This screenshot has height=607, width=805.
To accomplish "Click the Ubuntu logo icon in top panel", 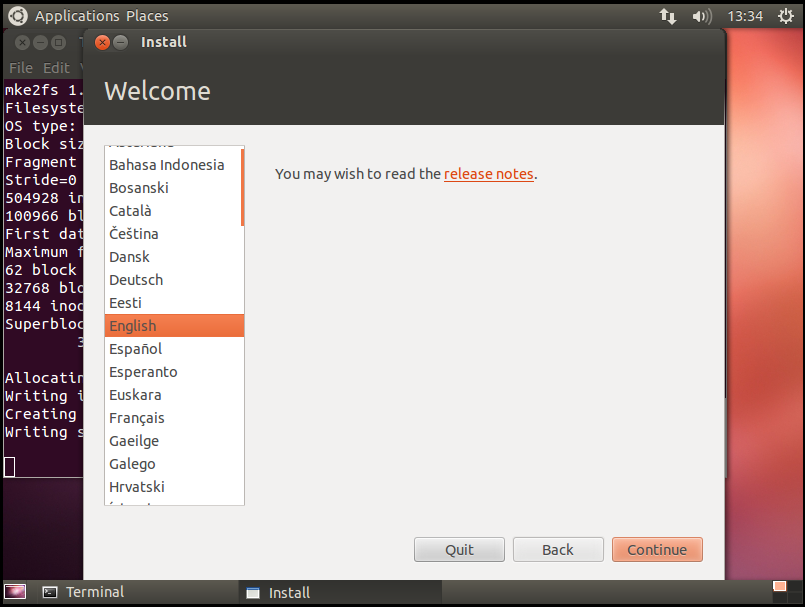I will [18, 16].
